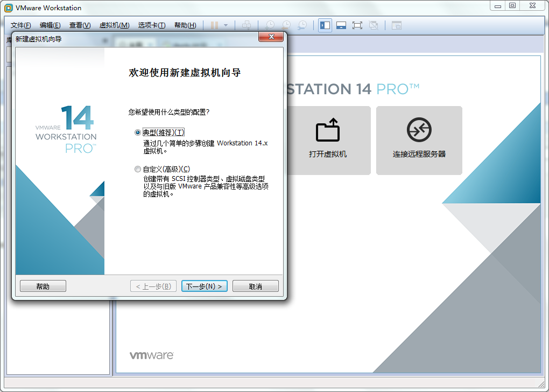Image resolution: width=549 pixels, height=392 pixels.
Task: Select the 典型(推荐) typical configuration radio button
Action: 138,132
